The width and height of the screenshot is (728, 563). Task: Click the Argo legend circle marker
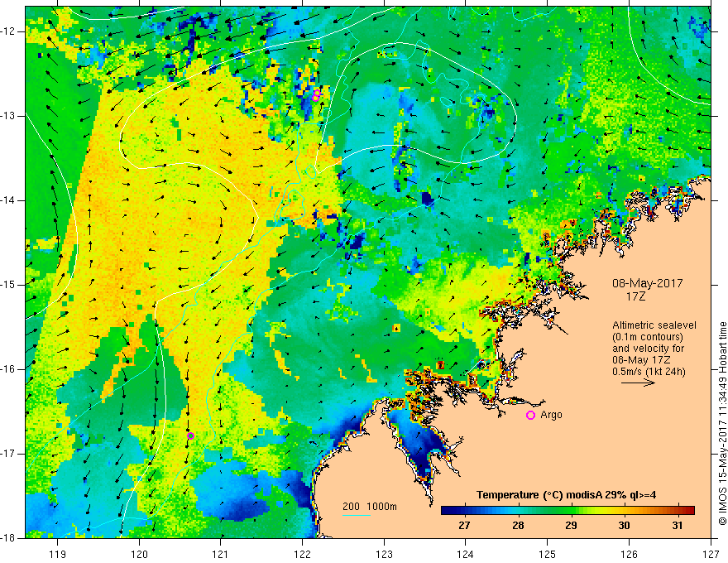point(530,416)
